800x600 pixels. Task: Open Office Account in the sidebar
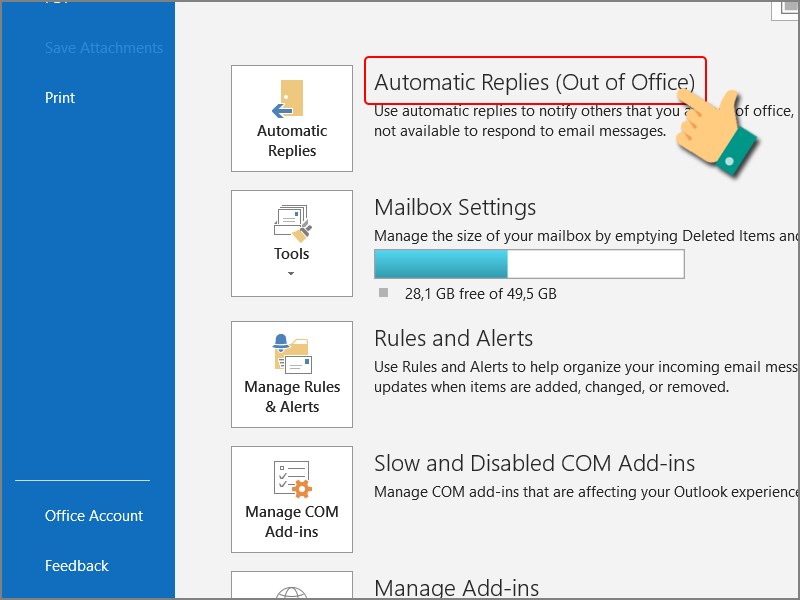coord(94,516)
